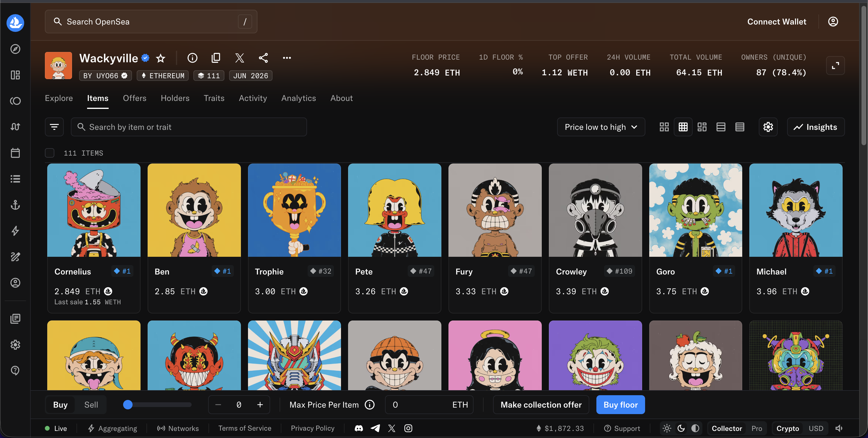The image size is (868, 438).
Task: Open the Activity tab
Action: pyautogui.click(x=253, y=98)
